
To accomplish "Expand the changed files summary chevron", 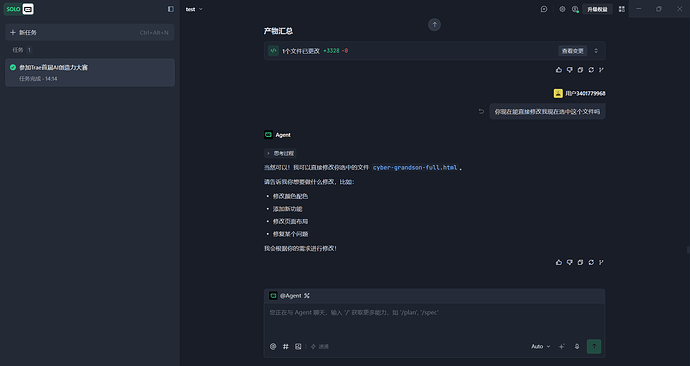I will [596, 51].
